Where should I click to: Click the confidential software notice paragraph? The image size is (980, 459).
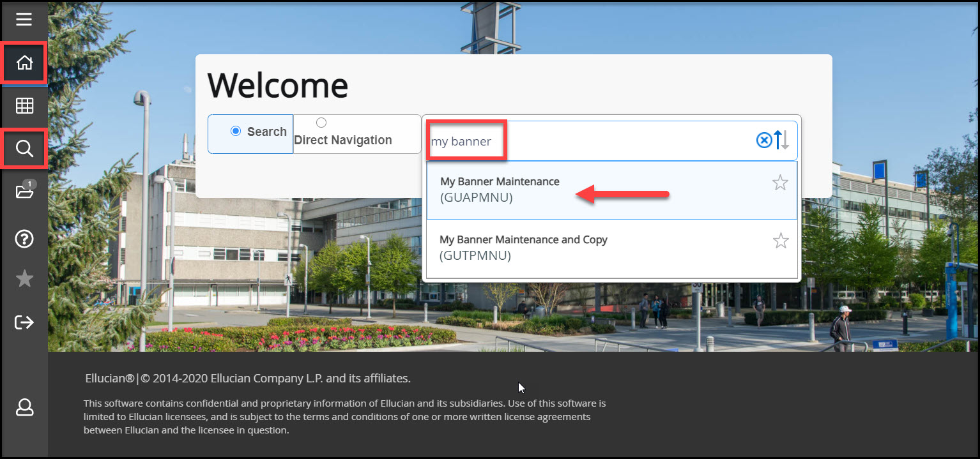click(345, 417)
